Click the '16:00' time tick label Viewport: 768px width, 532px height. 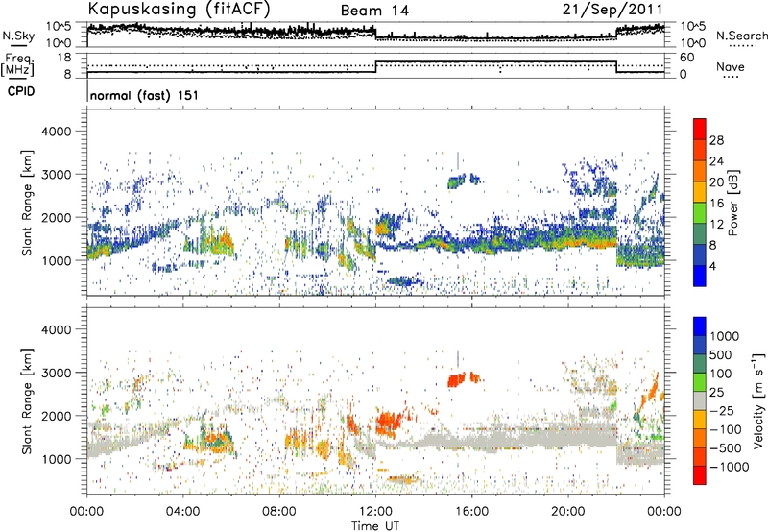[x=471, y=512]
